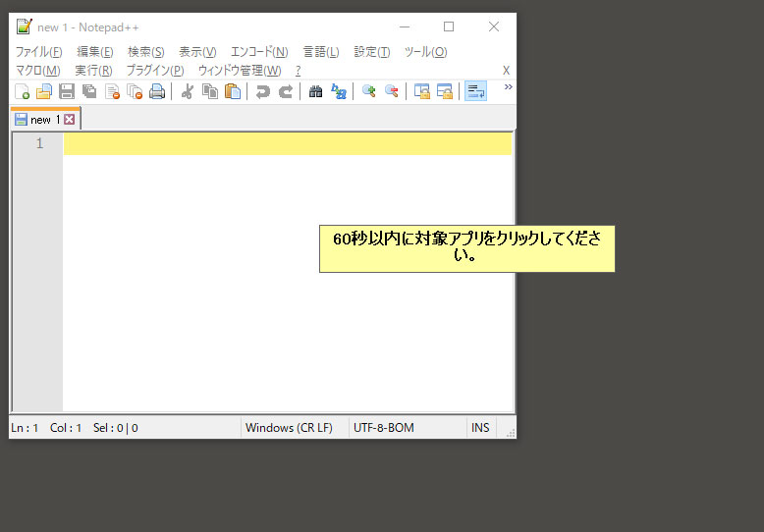Image resolution: width=764 pixels, height=532 pixels.
Task: Click Windows (CR LF) in status bar
Action: coord(289,428)
